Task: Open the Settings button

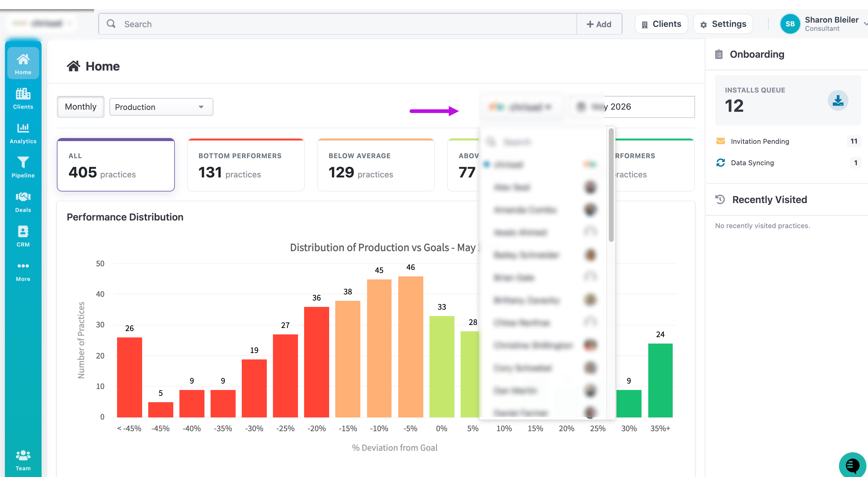Action: tap(723, 24)
